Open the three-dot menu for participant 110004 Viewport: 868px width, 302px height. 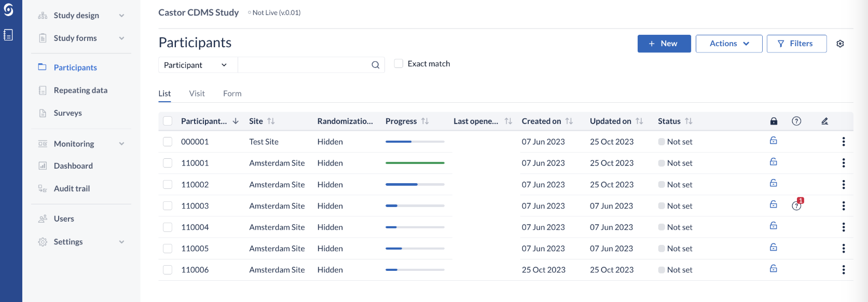844,227
